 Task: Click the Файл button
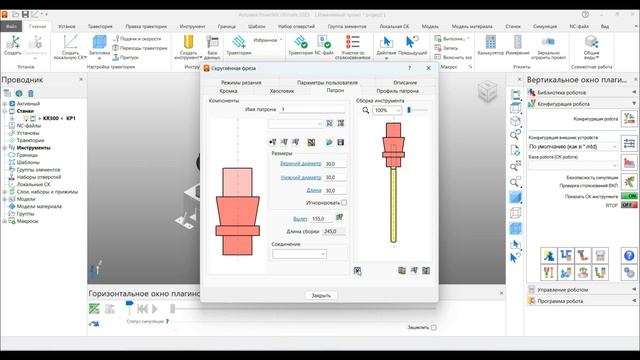11,26
